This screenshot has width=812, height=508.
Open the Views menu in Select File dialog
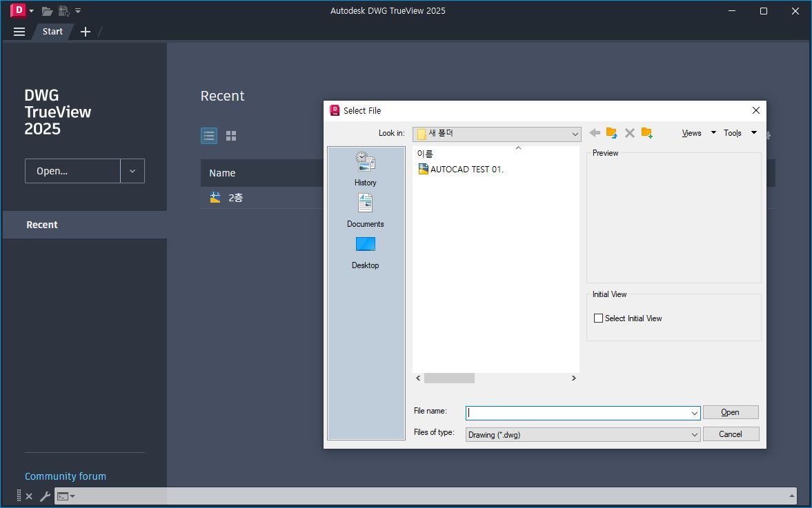[691, 133]
